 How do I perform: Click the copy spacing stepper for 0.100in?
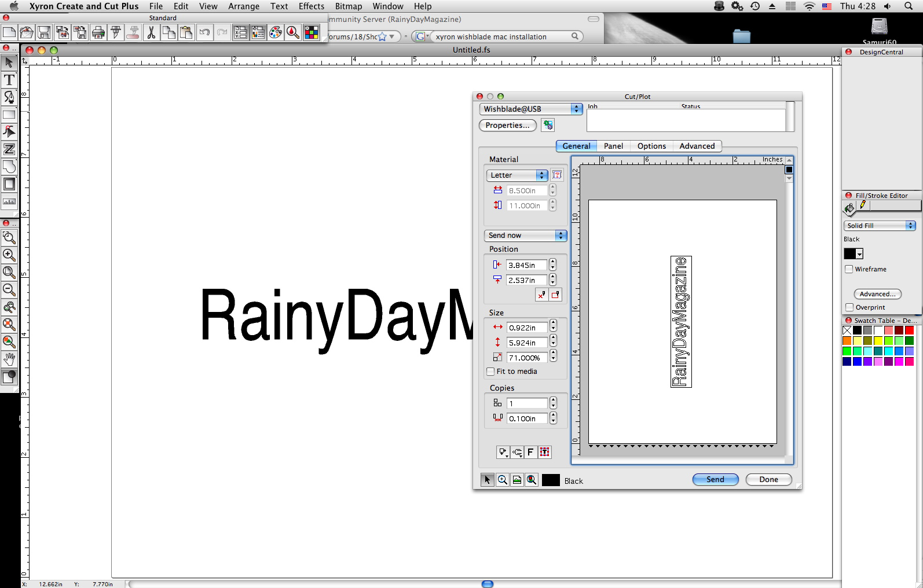(553, 418)
